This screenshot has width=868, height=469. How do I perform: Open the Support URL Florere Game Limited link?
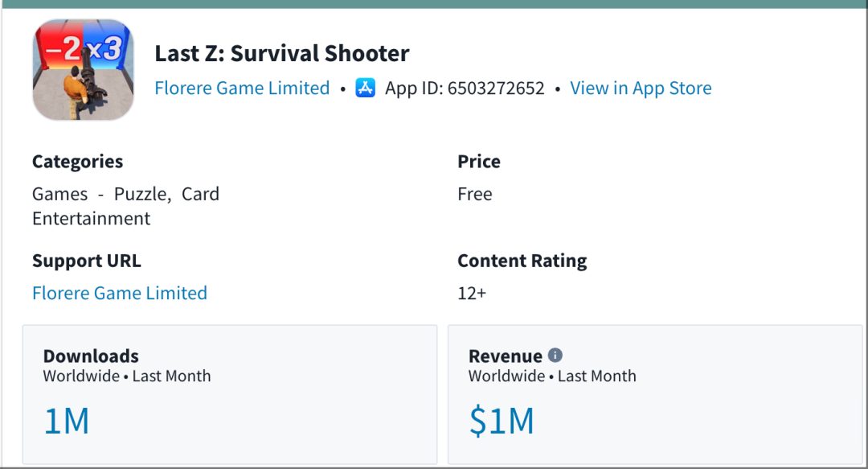pyautogui.click(x=120, y=293)
